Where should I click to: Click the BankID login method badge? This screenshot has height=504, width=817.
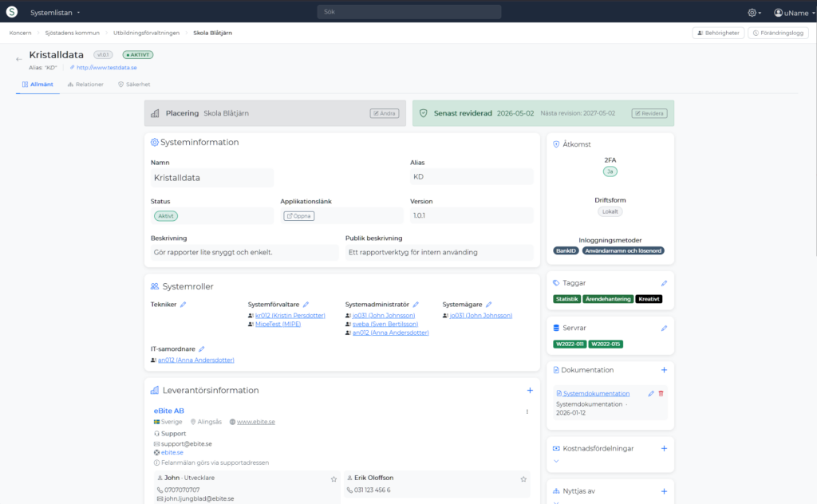[566, 251]
